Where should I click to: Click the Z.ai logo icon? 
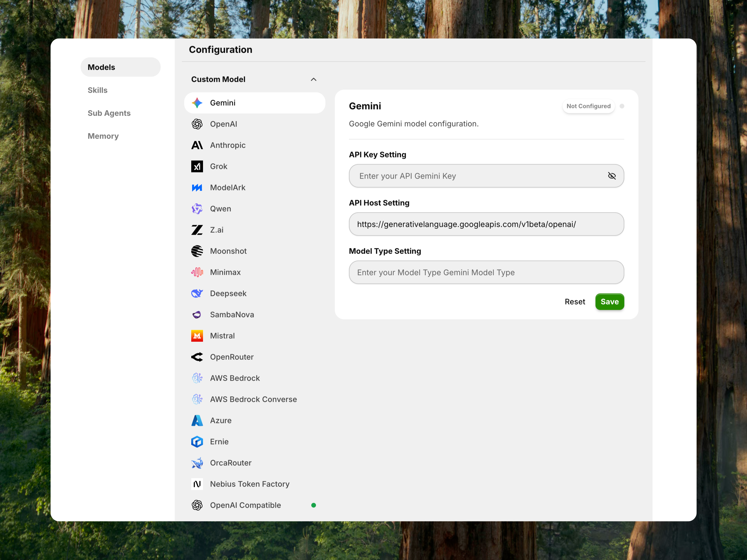(x=197, y=230)
